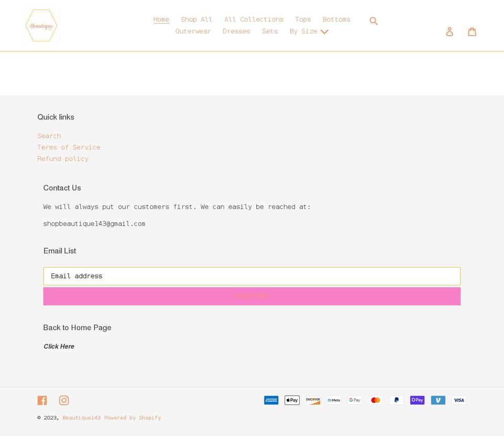Screen dimensions: 504x436
Task: Click the American Express payment icon
Action: tap(271, 400)
